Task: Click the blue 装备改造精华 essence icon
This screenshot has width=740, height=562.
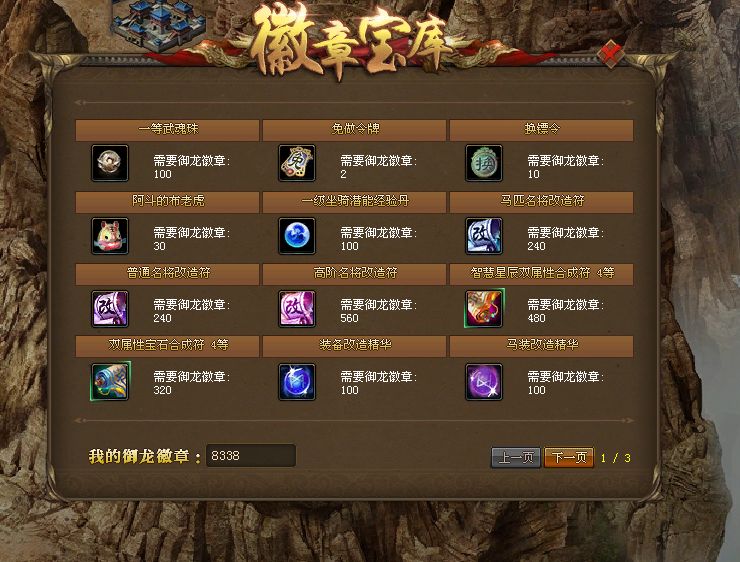Action: [297, 381]
